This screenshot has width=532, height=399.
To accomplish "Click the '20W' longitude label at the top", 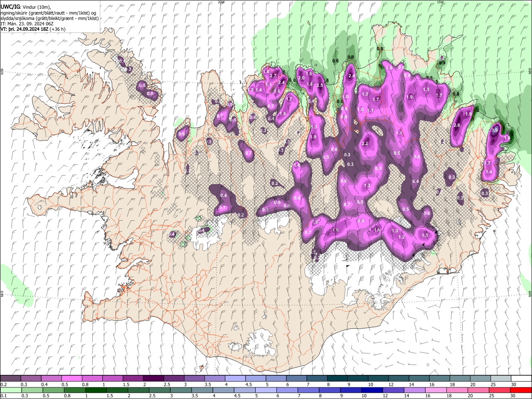I will point(221,2).
